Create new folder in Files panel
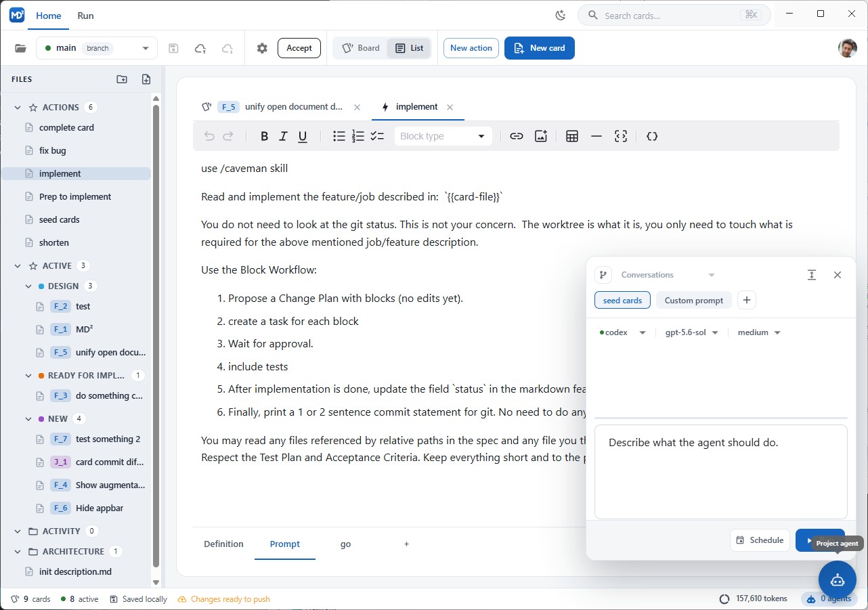This screenshot has height=610, width=868. click(122, 79)
